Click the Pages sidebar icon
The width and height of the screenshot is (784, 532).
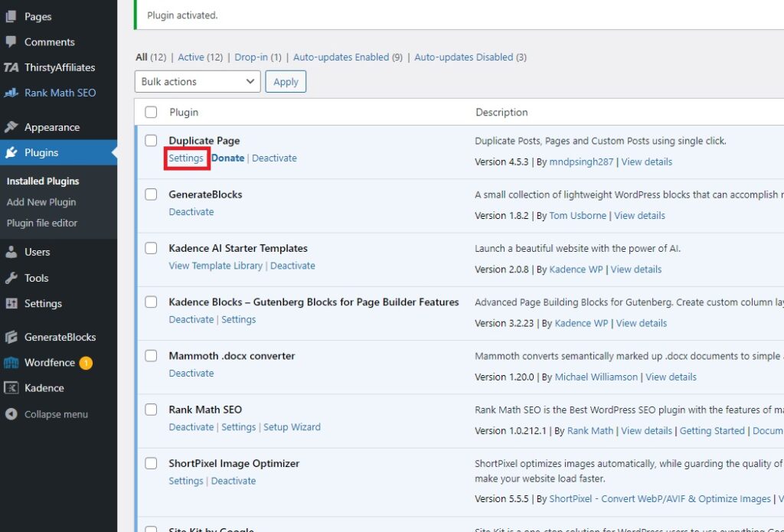coord(11,17)
